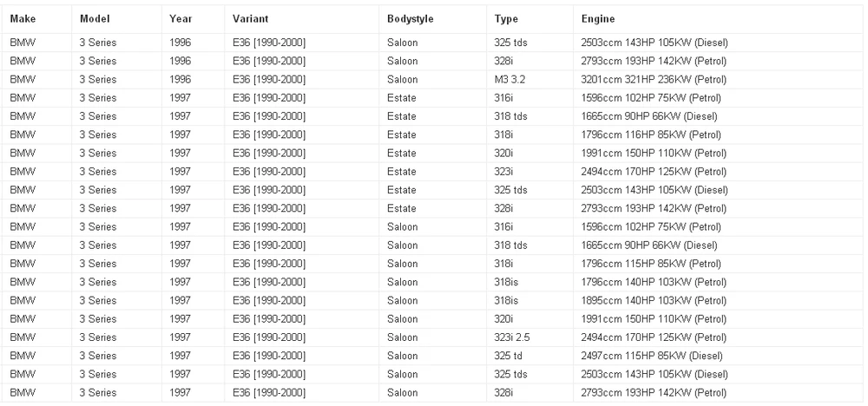Select the Type column header
This screenshot has height=406, width=868.
click(x=506, y=19)
